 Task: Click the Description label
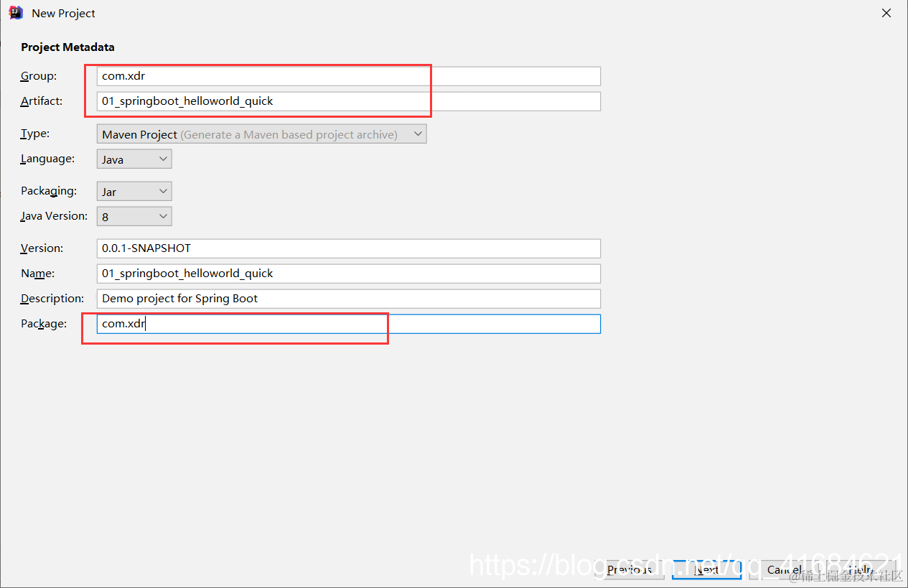click(52, 299)
